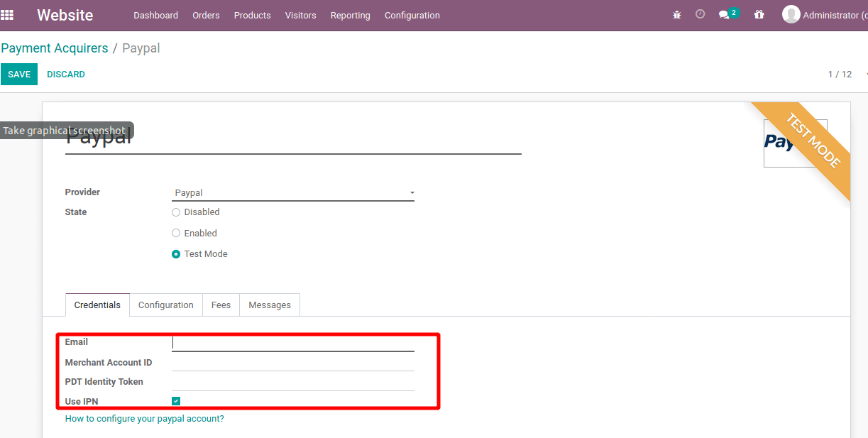Click the SAVE button
The width and height of the screenshot is (868, 438).
coord(19,75)
